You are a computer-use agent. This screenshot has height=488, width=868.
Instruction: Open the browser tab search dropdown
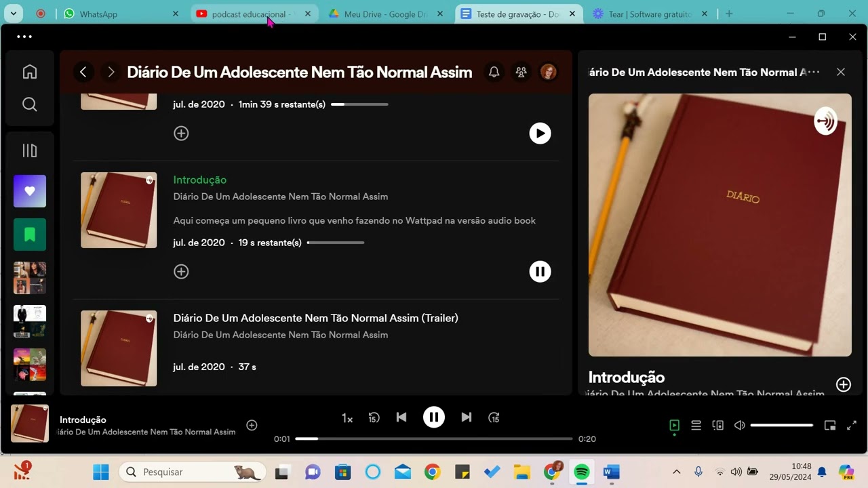13,14
